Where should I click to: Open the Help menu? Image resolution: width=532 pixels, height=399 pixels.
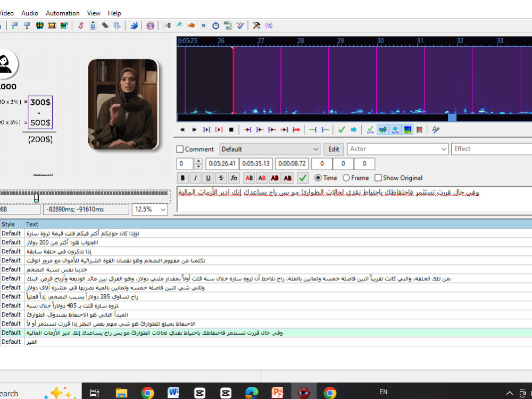pos(114,13)
